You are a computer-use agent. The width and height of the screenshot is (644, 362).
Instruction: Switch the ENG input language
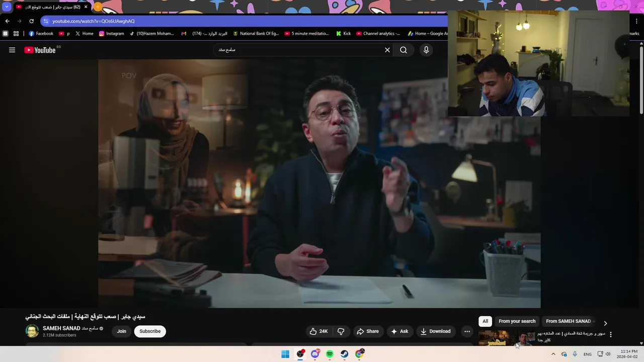click(588, 354)
